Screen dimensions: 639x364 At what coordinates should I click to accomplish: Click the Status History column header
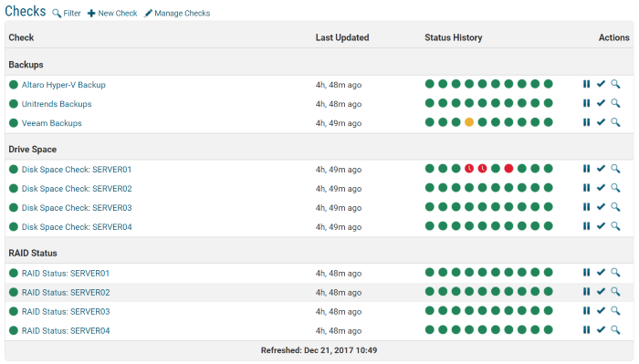(x=453, y=37)
